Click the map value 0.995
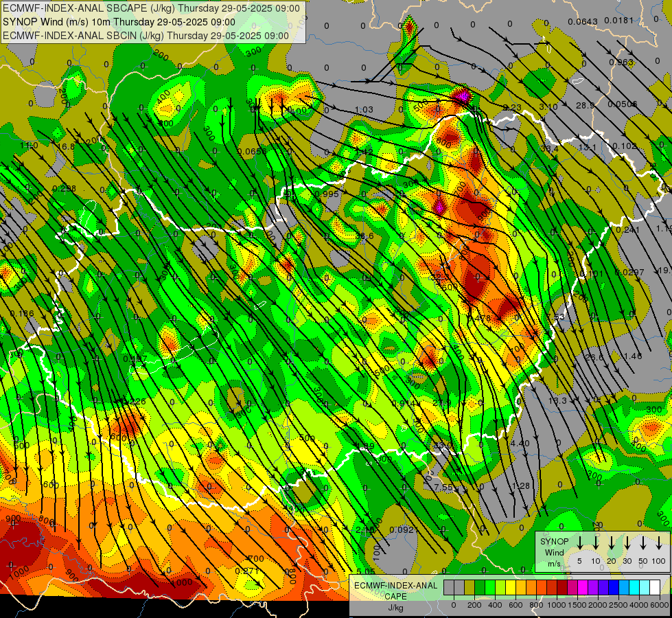Viewport: 672px width, 618px height. tap(327, 194)
